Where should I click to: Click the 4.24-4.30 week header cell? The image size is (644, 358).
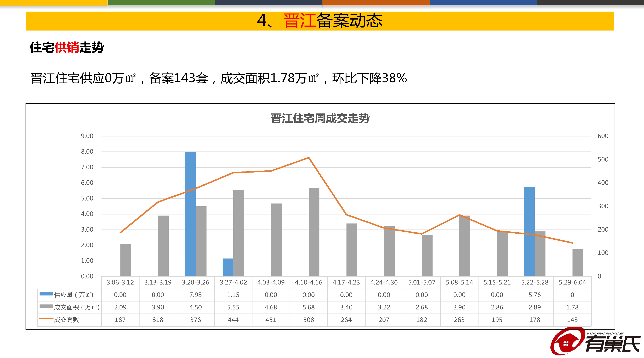384,282
